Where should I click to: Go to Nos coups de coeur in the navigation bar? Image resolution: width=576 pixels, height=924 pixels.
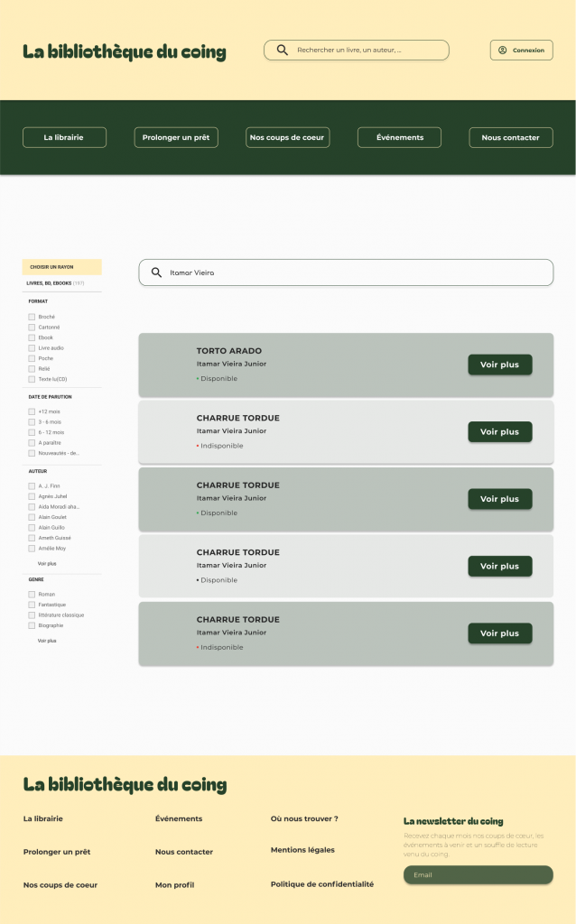tap(287, 137)
